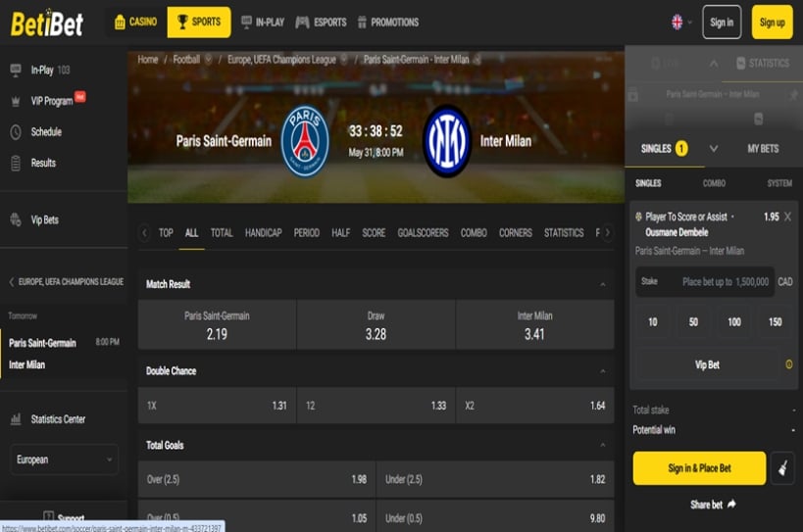803x532 pixels.
Task: Bet on Inter Milan at 3.41
Action: pos(534,325)
